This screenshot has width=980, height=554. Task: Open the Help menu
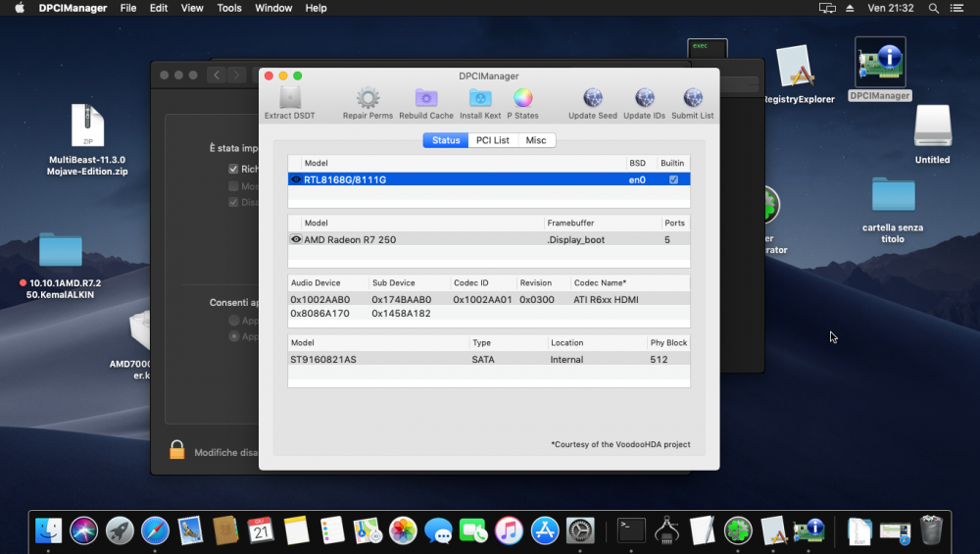[x=316, y=8]
